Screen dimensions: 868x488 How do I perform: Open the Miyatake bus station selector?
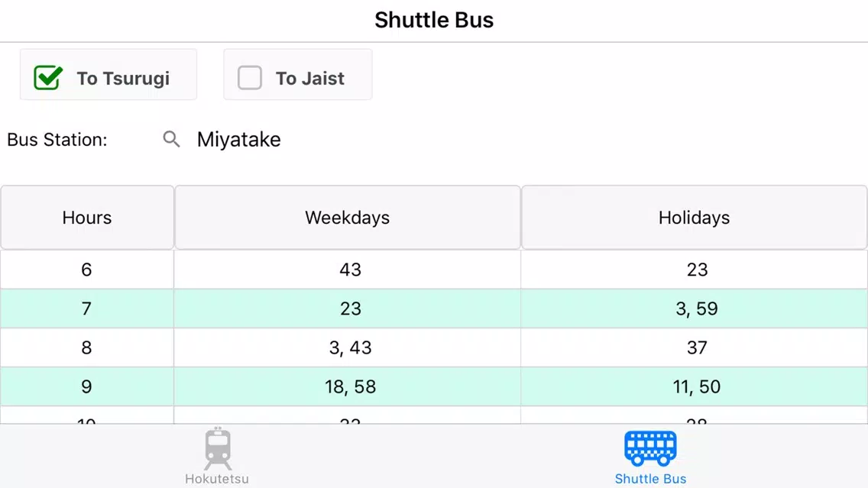tap(238, 140)
